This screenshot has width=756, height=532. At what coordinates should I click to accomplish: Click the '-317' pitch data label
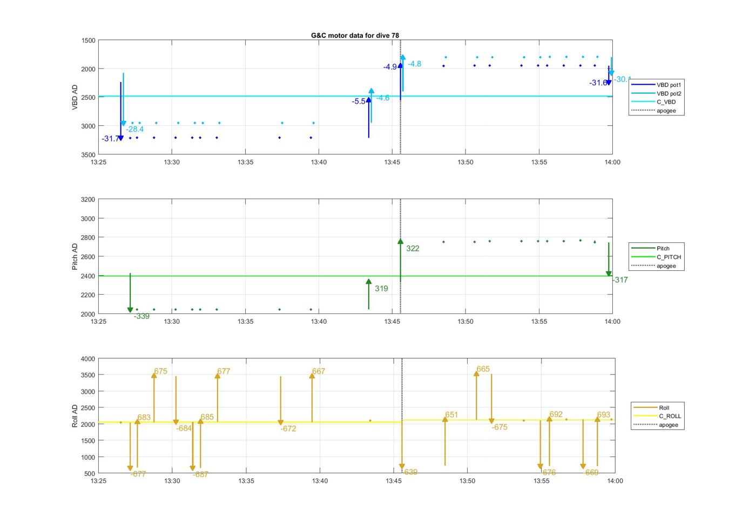(x=620, y=280)
